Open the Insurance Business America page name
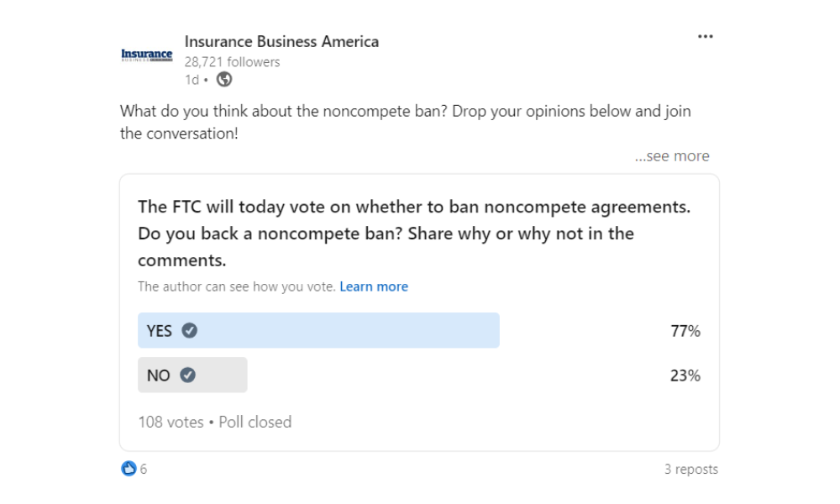 (x=281, y=41)
